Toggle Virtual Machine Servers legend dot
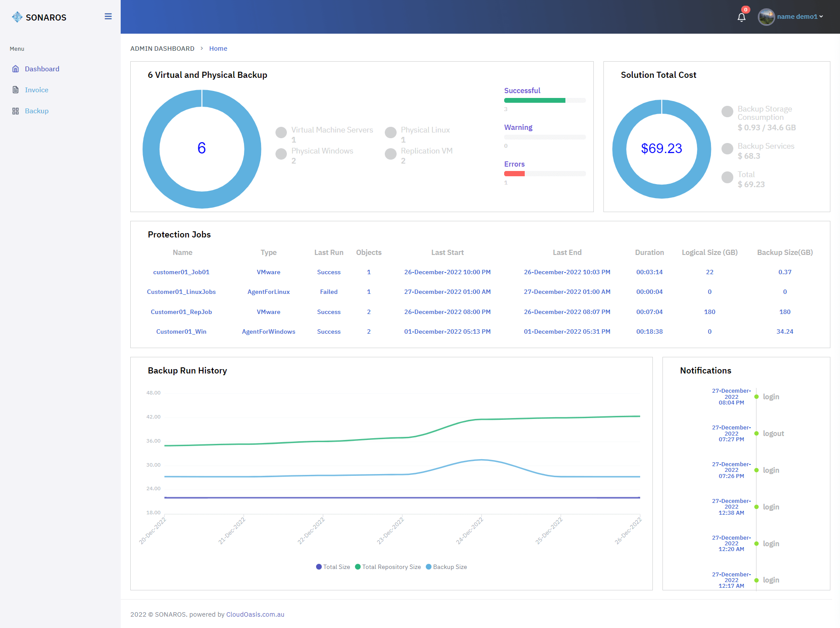Image resolution: width=840 pixels, height=628 pixels. (281, 132)
